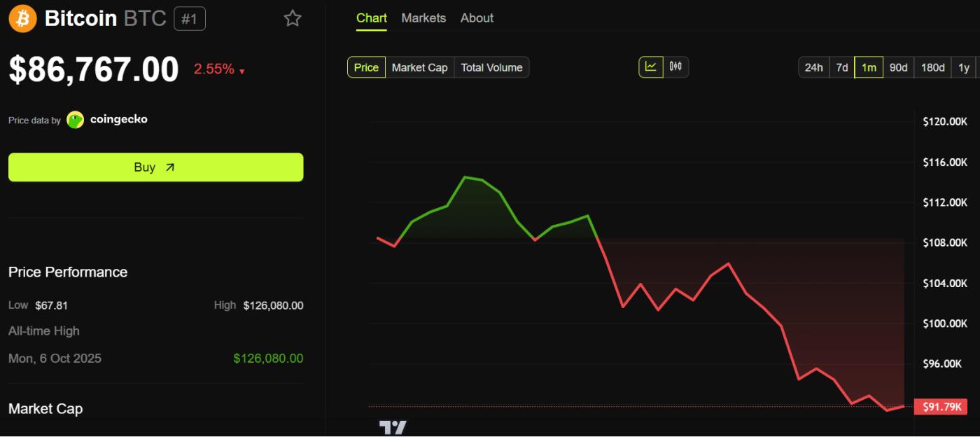Toggle chart to Market Cap
The image size is (980, 437).
coord(419,67)
